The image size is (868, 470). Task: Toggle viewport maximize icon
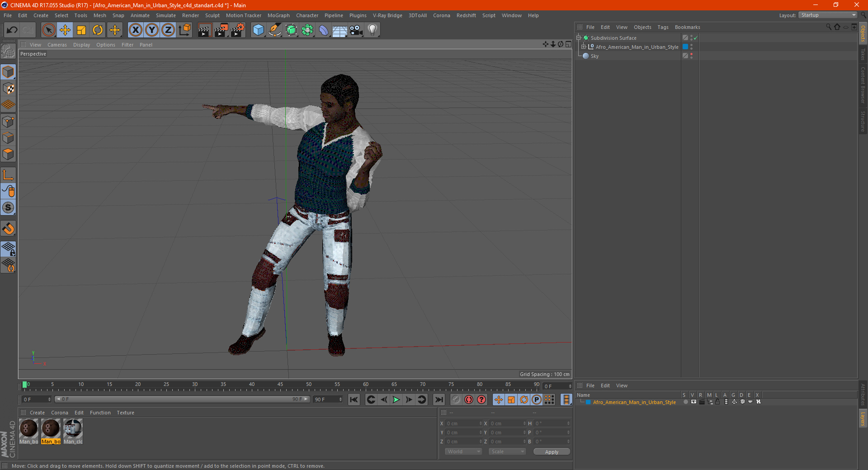[568, 44]
